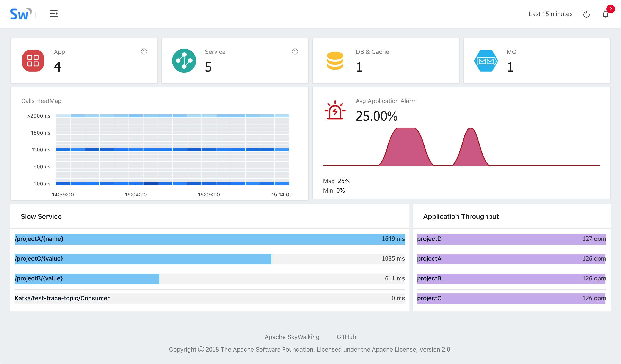
Task: Click the Avg Application Alarm title
Action: [x=386, y=101]
